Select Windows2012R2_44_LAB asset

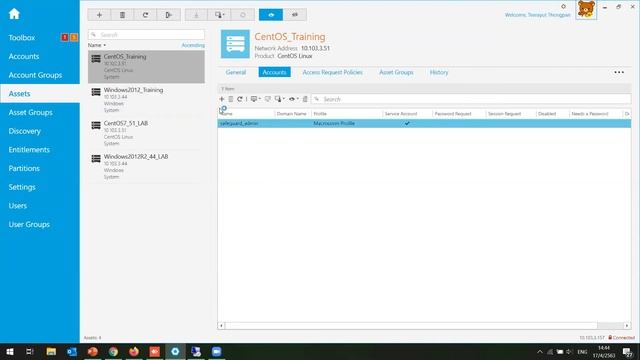pos(146,167)
